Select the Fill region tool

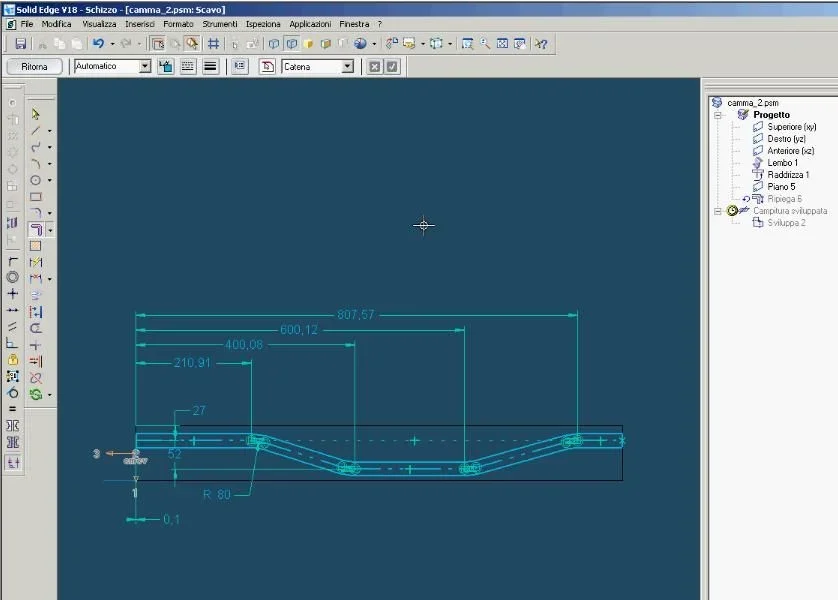click(35, 246)
